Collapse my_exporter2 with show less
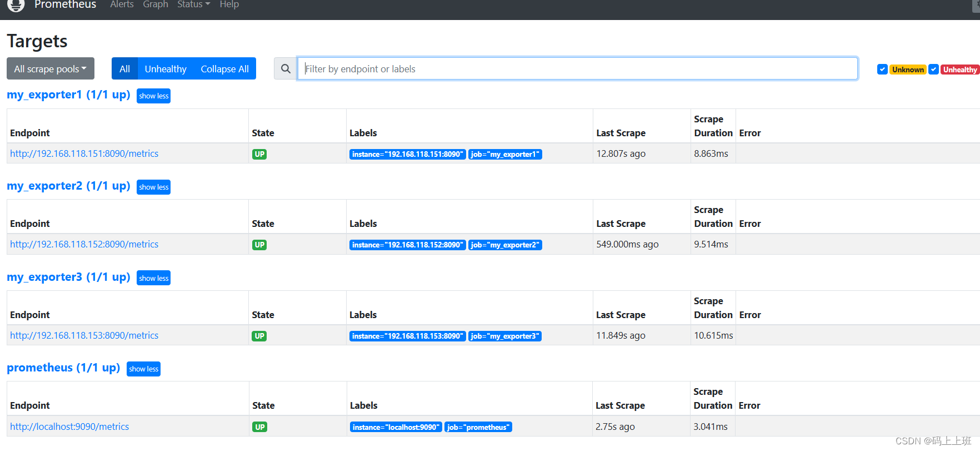This screenshot has width=980, height=451. point(154,187)
